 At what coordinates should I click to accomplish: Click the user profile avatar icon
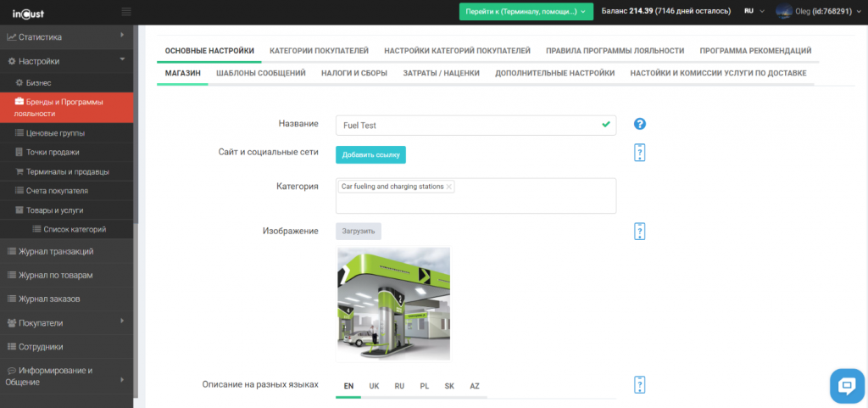click(783, 11)
